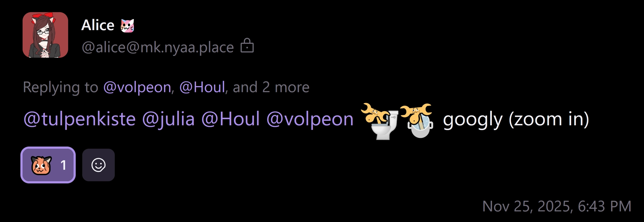644x222 pixels.
Task: Click the "Replying to" label text
Action: point(60,87)
